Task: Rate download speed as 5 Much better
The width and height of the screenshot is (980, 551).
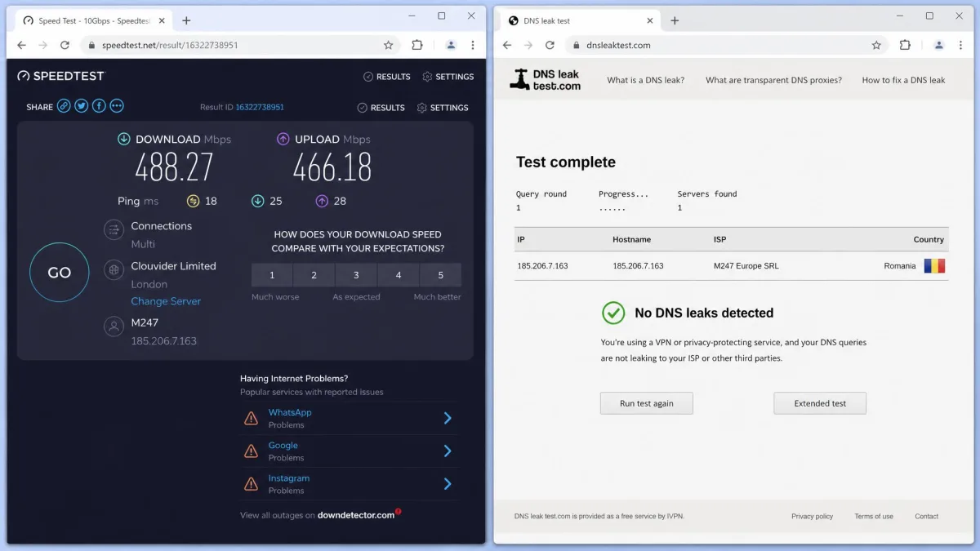Action: [441, 275]
